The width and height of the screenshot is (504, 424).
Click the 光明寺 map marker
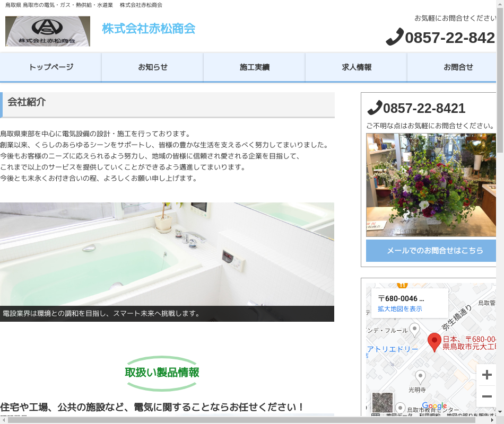(420, 377)
